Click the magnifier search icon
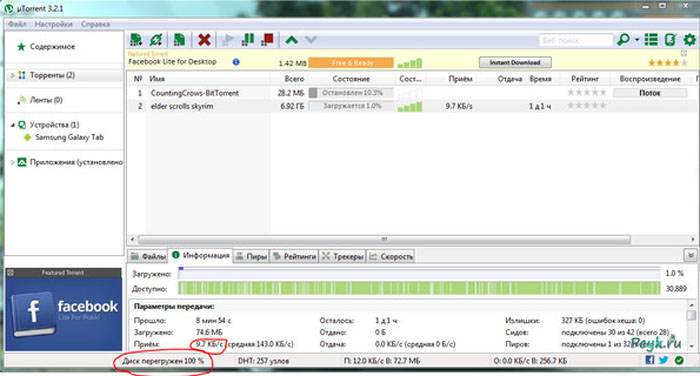Viewport: 700px width, 376px height. click(x=623, y=40)
